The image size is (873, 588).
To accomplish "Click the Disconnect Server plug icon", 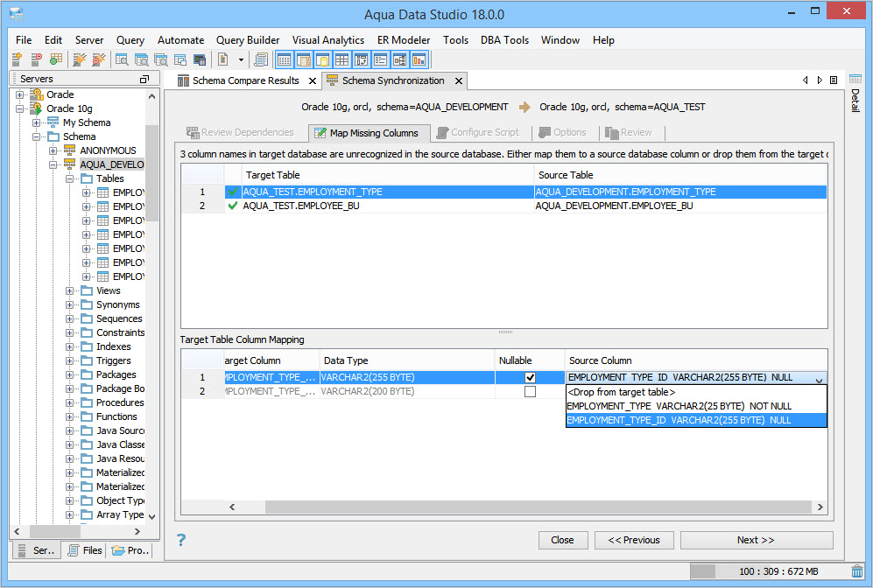I will (99, 59).
